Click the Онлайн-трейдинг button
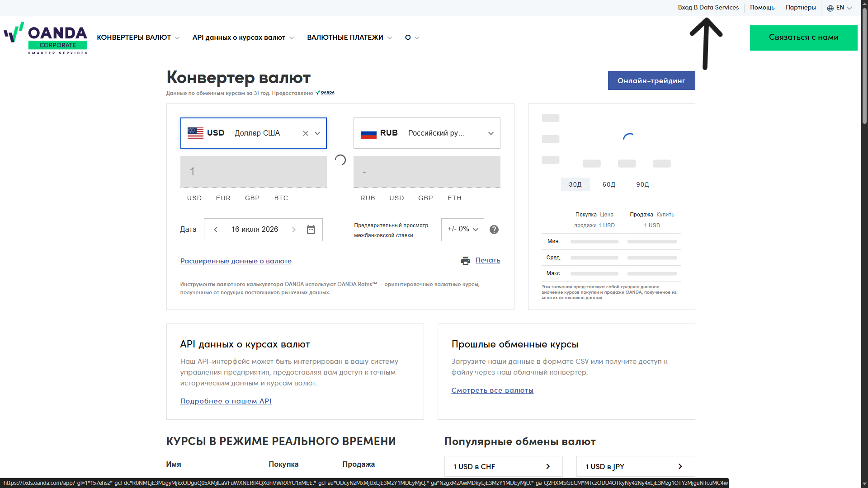868x488 pixels. (x=651, y=80)
